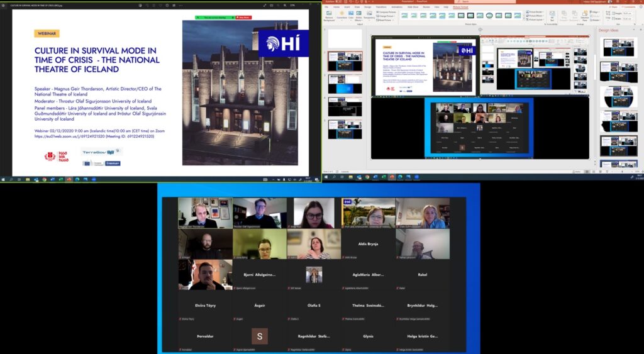Viewport: 644px width, 354px height.
Task: Click the Share button in PowerPoint
Action: click(x=613, y=7)
